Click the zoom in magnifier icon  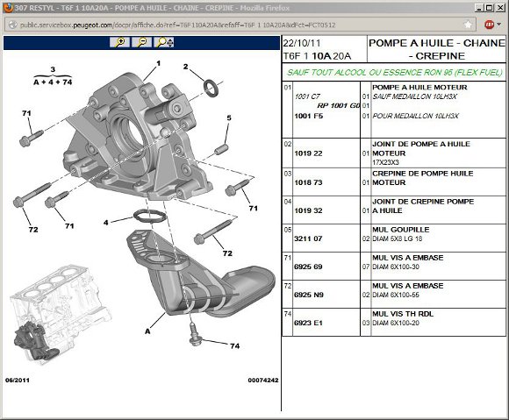tap(120, 42)
